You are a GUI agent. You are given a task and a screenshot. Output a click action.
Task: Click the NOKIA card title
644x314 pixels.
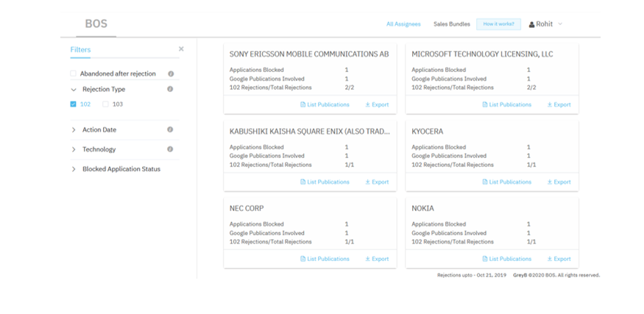pyautogui.click(x=422, y=209)
